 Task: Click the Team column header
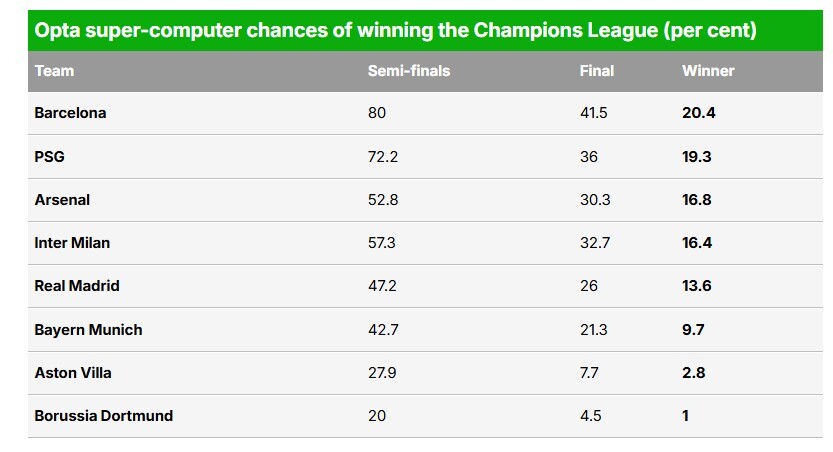pyautogui.click(x=54, y=71)
